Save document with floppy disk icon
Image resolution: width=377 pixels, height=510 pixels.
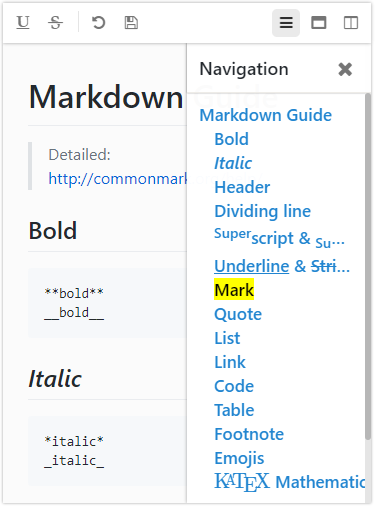point(131,23)
